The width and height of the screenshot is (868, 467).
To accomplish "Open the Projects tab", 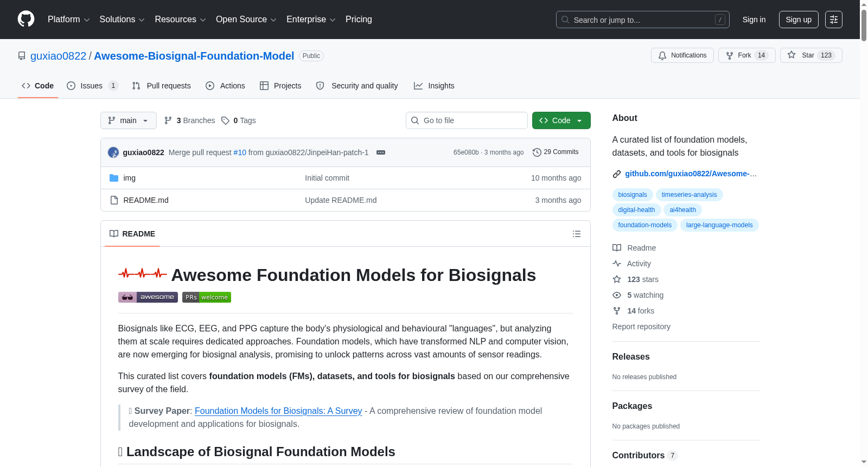I will 280,86.
